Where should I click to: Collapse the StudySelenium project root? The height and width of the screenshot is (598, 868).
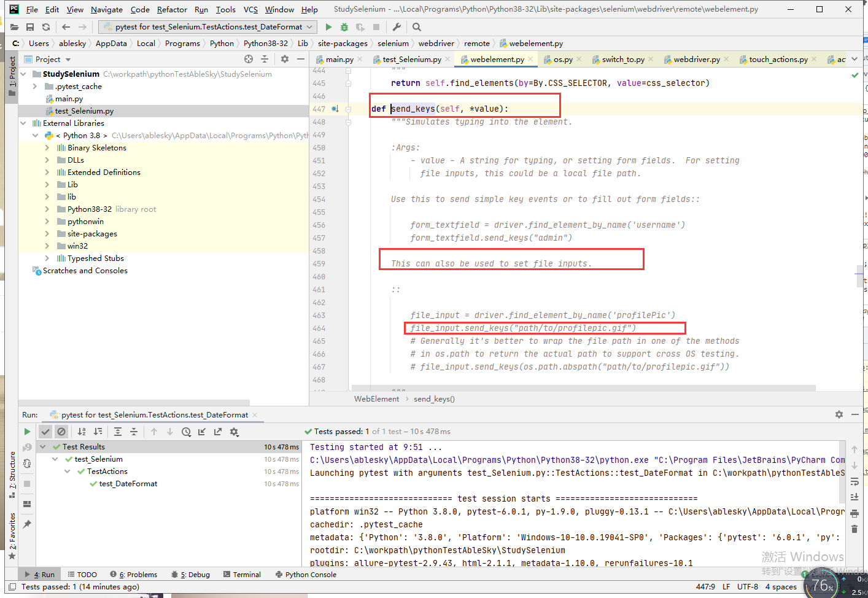pos(23,74)
